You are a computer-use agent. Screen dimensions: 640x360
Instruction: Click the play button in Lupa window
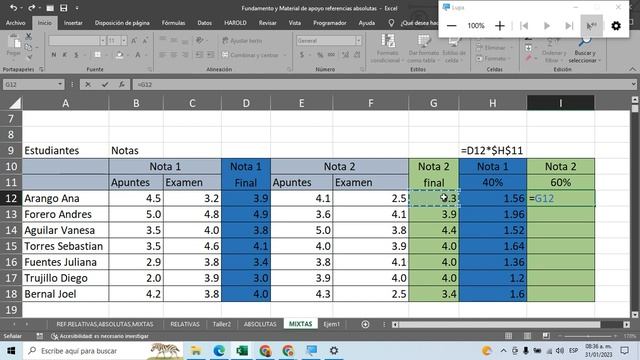[x=547, y=26]
